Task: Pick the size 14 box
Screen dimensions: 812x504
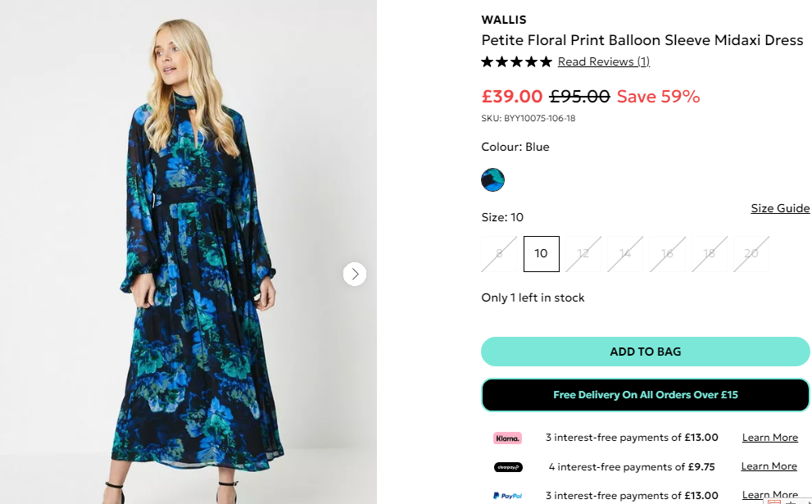Action: point(625,254)
